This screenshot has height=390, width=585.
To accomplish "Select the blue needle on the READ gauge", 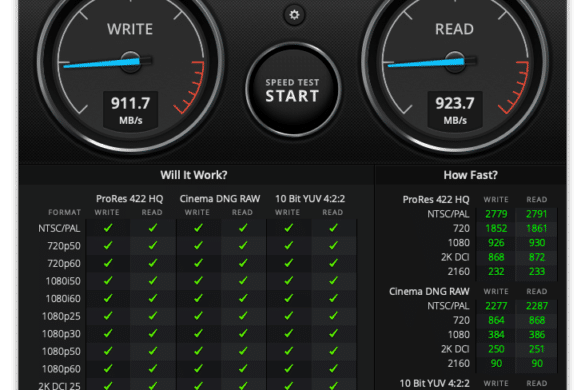I will [426, 63].
